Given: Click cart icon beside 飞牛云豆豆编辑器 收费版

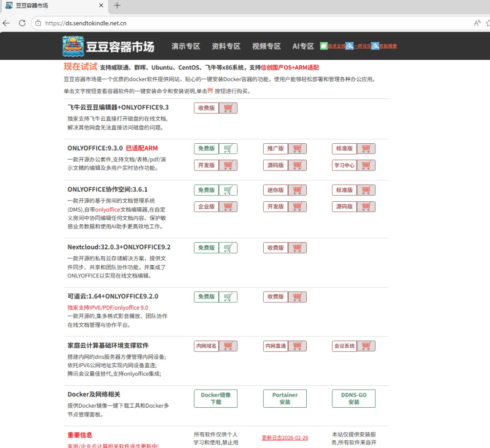Looking at the screenshot, I should point(228,108).
